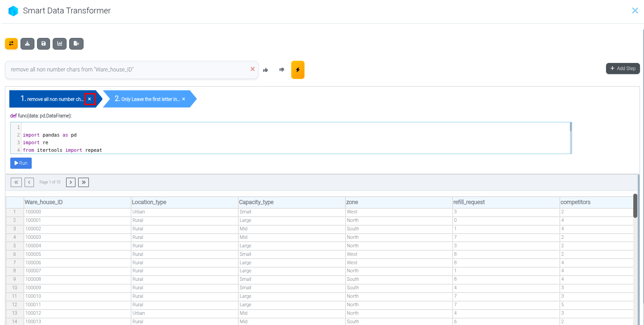Click the save floppy disk icon
Image resolution: width=644 pixels, height=325 pixels.
click(x=43, y=44)
